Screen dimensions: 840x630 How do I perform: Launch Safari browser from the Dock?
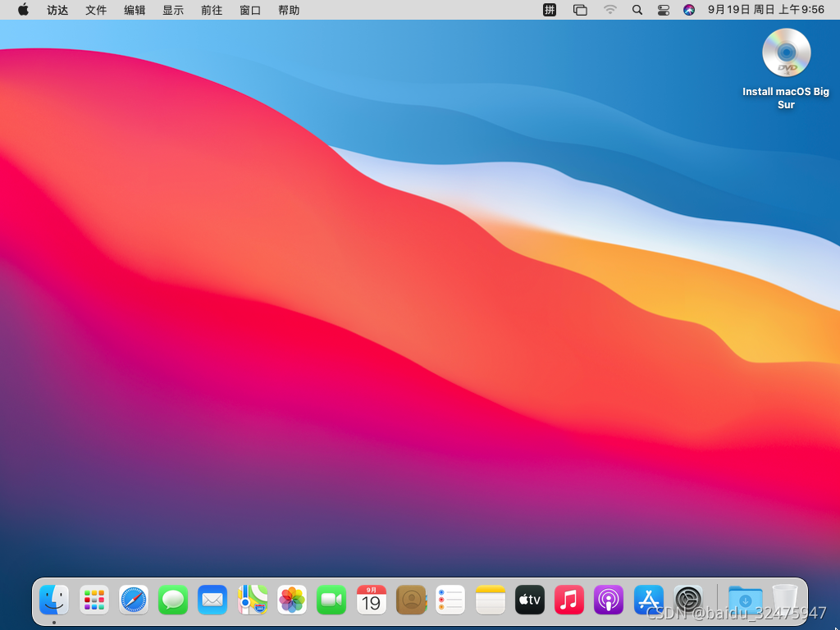tap(134, 600)
